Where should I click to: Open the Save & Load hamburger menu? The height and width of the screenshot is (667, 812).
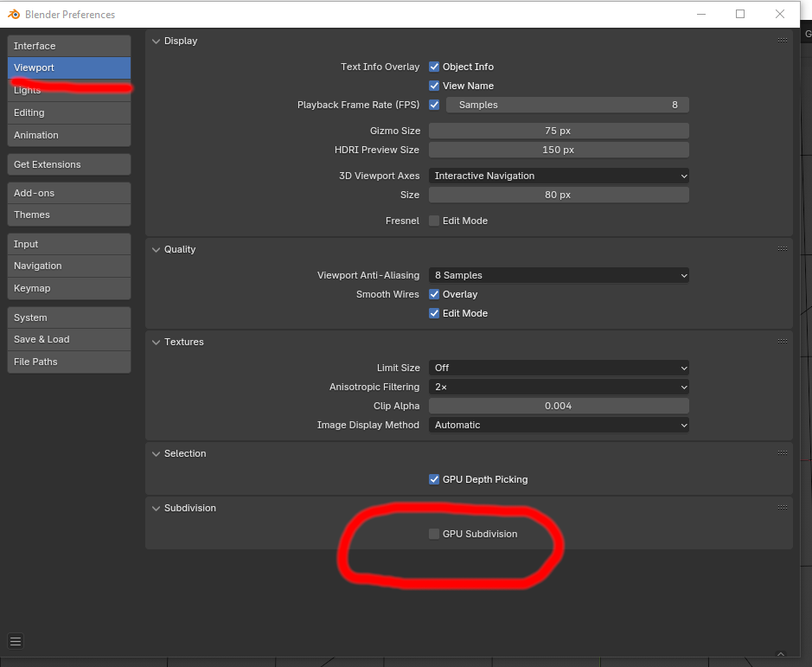pyautogui.click(x=16, y=641)
